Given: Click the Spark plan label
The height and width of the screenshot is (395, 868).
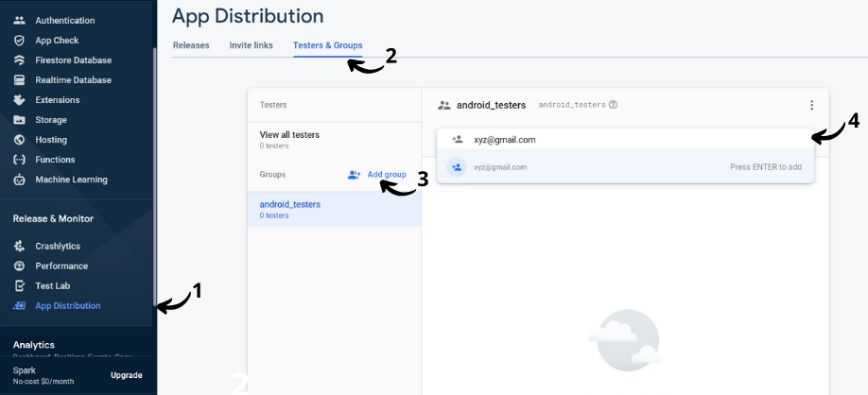Looking at the screenshot, I should [x=25, y=370].
